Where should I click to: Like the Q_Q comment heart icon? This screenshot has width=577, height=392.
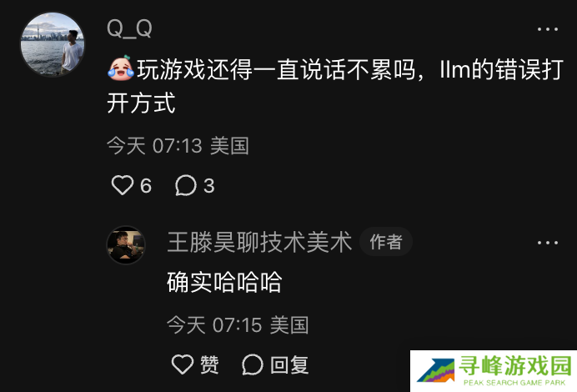click(123, 185)
